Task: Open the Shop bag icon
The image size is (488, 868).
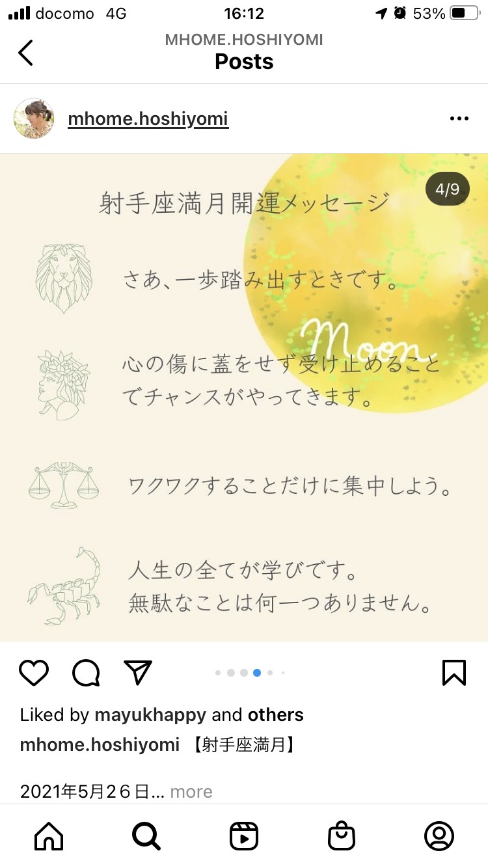Action: (342, 836)
